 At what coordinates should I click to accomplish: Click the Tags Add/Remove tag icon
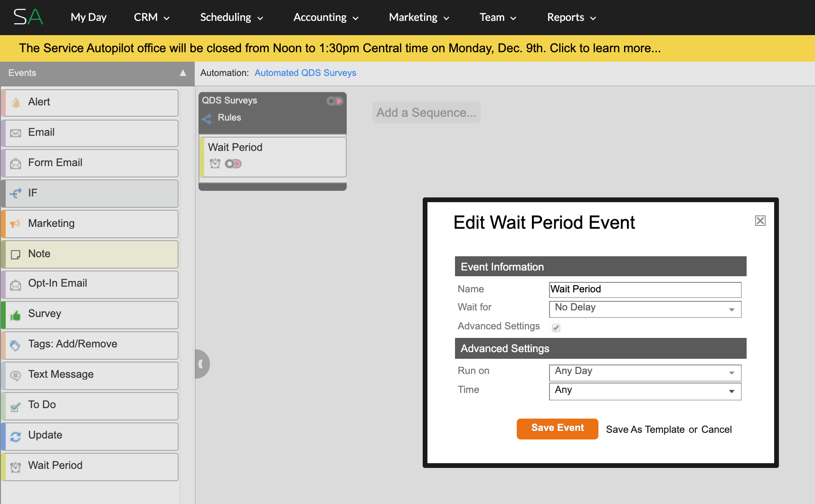(x=16, y=345)
